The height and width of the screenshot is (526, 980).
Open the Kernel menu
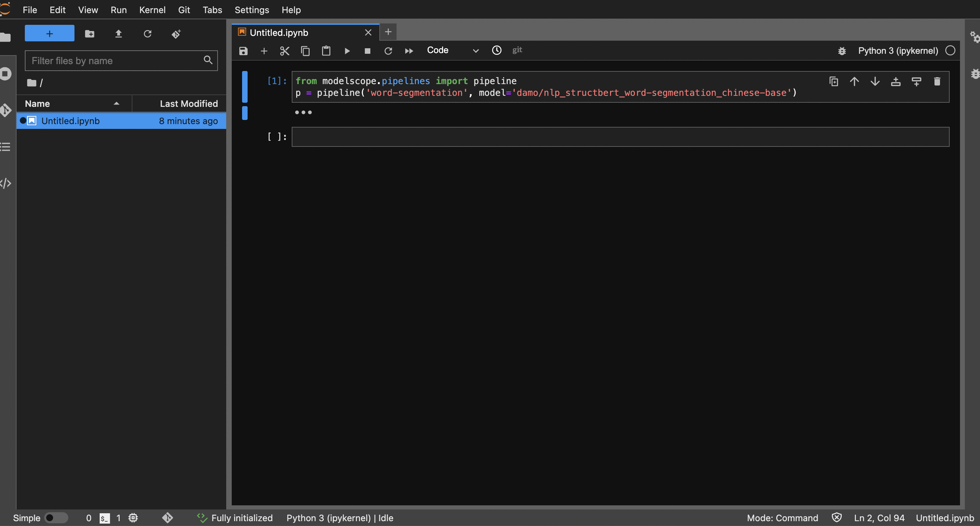click(152, 10)
